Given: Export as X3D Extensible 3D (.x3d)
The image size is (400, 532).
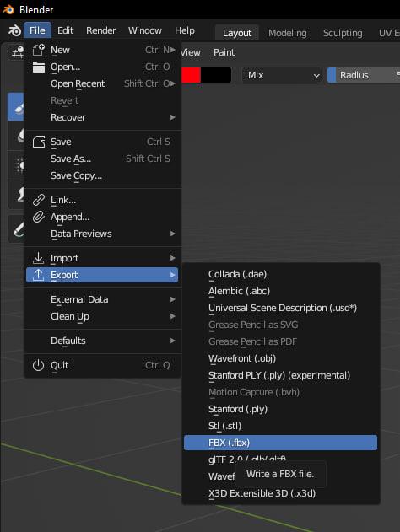Looking at the screenshot, I should coord(280,493).
